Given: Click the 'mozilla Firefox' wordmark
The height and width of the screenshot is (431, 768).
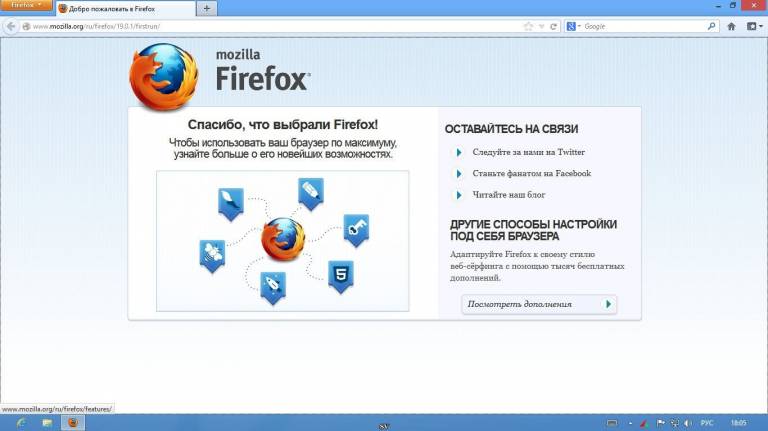Looking at the screenshot, I should pyautogui.click(x=263, y=71).
